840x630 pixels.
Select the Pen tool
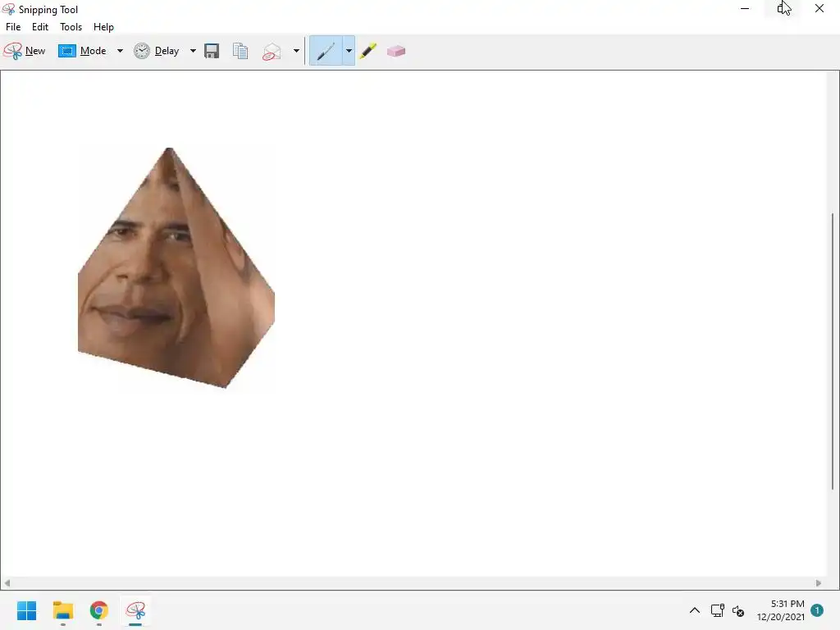point(326,51)
